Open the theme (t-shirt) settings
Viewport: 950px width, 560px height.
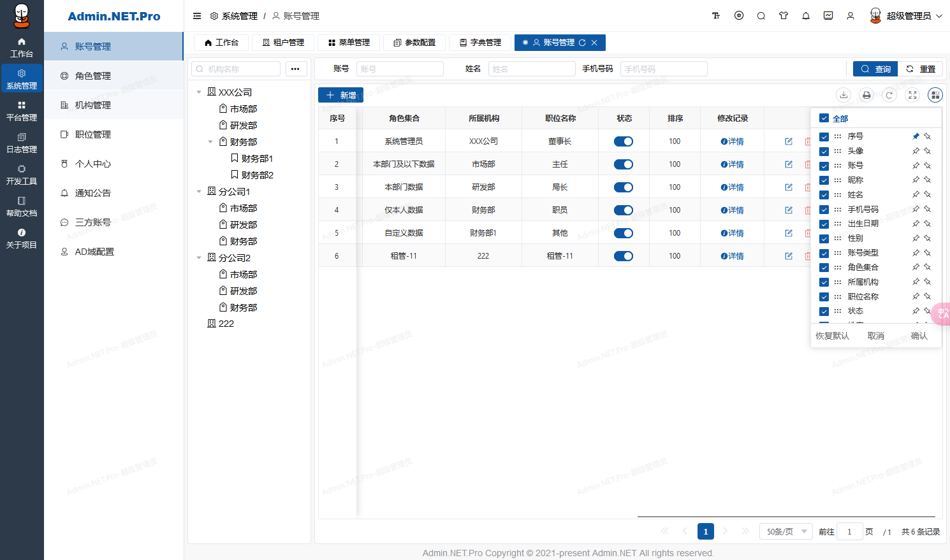(784, 16)
